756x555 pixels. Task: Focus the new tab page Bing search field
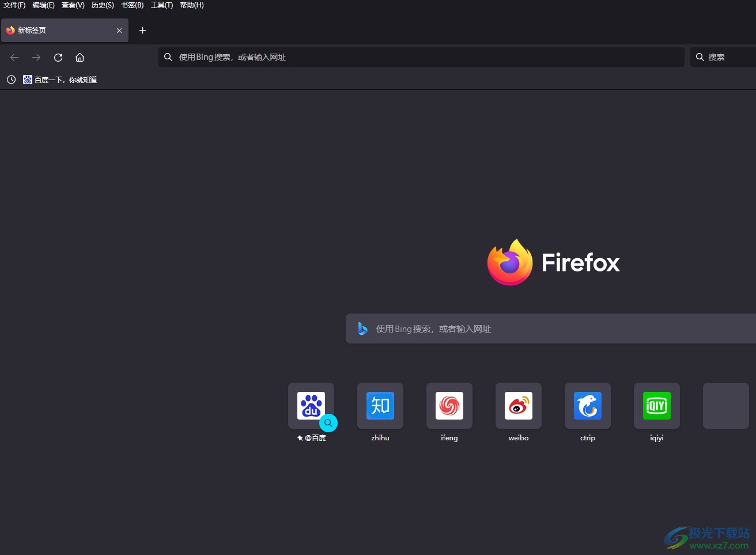tap(551, 329)
